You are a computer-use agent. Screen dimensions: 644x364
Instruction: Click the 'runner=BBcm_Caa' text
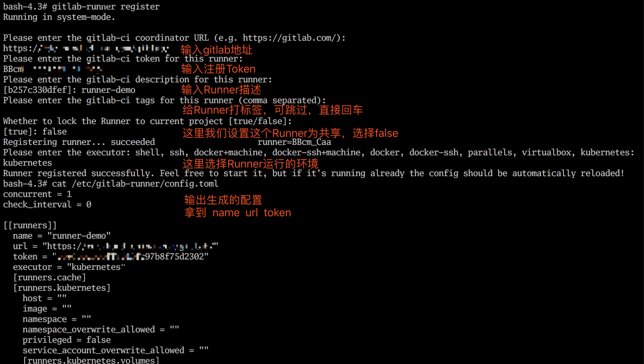294,142
